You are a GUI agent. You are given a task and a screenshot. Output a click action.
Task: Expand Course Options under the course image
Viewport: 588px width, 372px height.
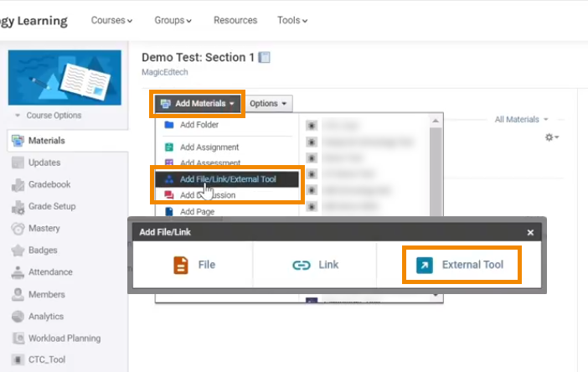click(x=49, y=116)
